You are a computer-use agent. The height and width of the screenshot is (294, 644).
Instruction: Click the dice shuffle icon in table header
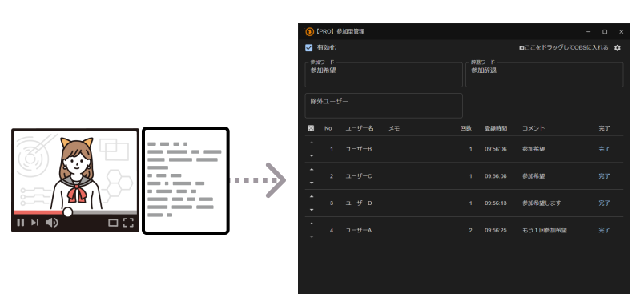click(x=311, y=128)
